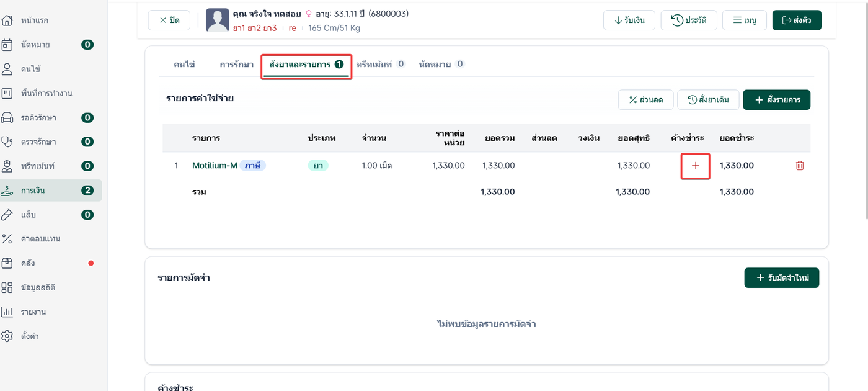Viewport: 868px width, 391px height.
Task: Click the สั่งรายการ order button
Action: (x=776, y=100)
